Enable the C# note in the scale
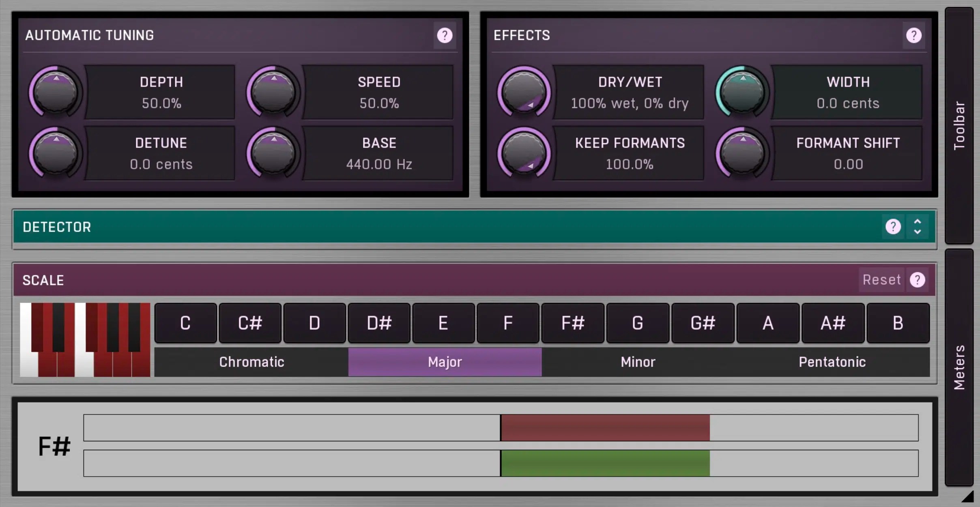 coord(249,323)
